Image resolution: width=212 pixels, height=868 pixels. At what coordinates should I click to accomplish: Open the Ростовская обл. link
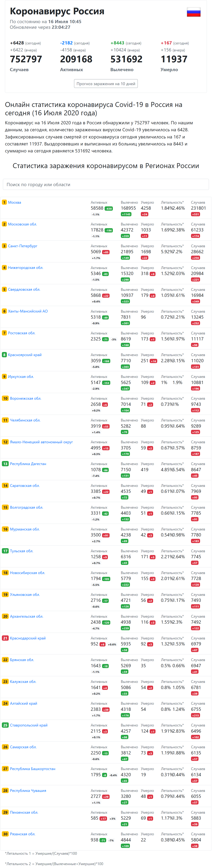click(x=22, y=333)
